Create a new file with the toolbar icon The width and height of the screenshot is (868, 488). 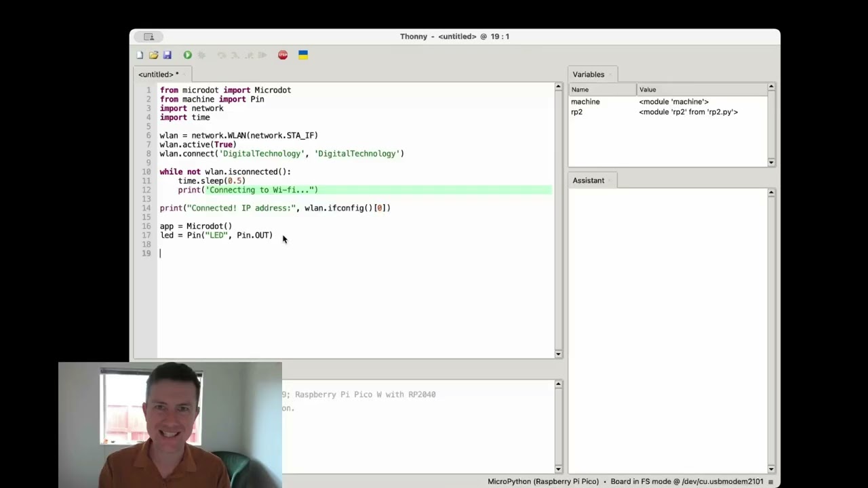(x=140, y=55)
